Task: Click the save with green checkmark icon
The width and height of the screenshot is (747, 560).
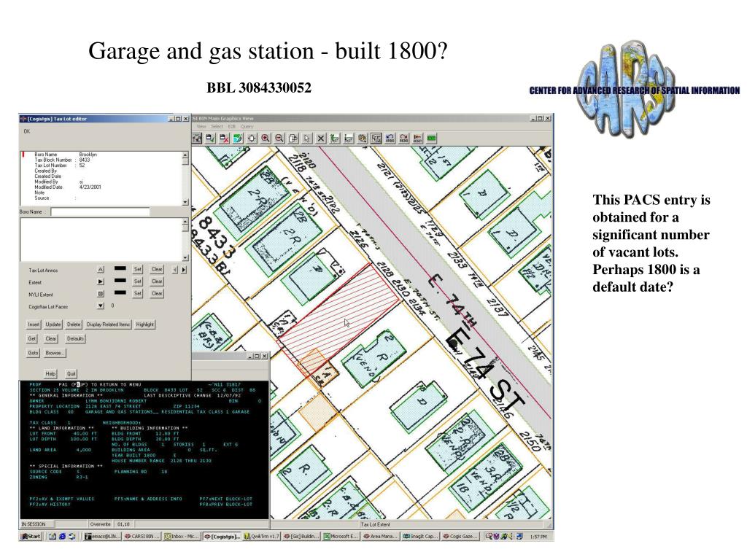Action: tap(210, 138)
